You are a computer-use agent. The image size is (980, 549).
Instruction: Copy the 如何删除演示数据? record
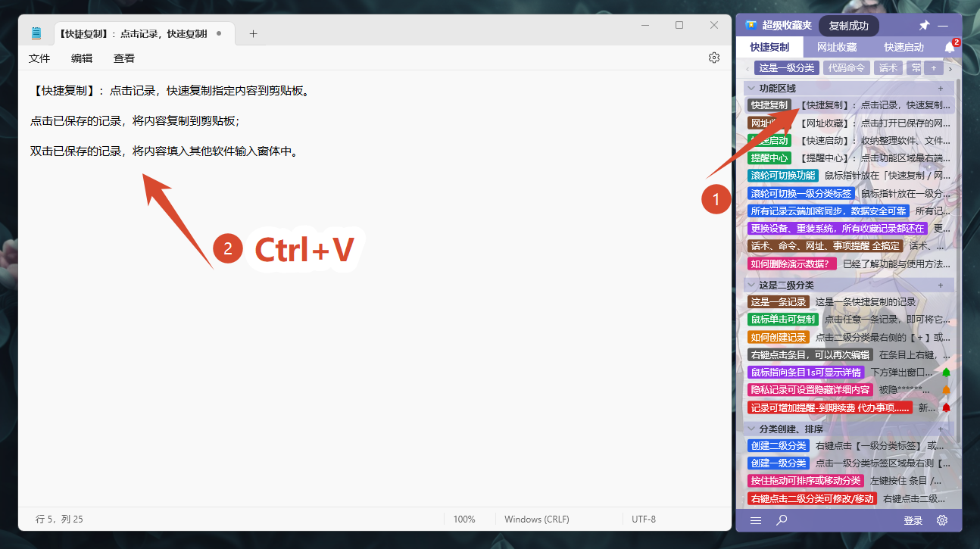click(x=849, y=264)
